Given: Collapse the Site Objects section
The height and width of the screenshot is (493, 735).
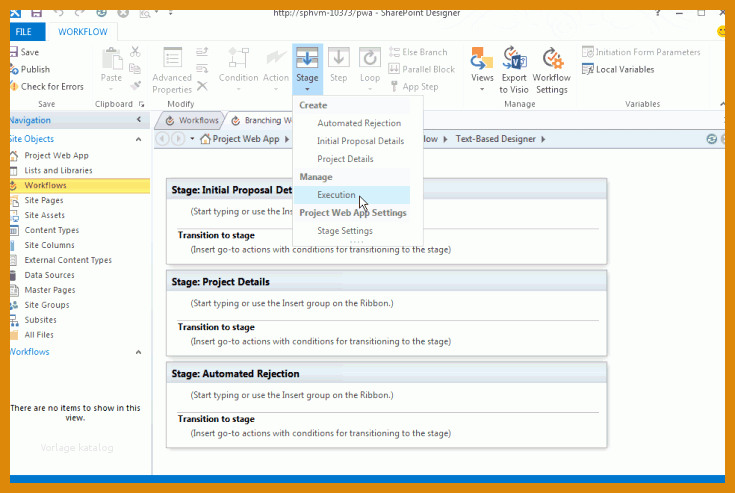Looking at the screenshot, I should coord(138,139).
